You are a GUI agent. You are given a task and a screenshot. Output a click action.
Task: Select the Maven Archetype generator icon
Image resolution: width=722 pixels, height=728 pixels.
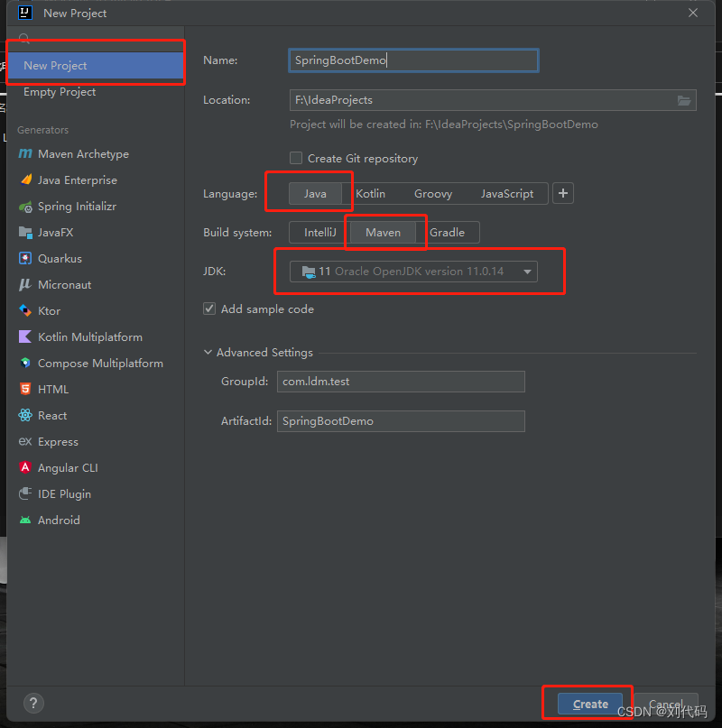(x=25, y=154)
